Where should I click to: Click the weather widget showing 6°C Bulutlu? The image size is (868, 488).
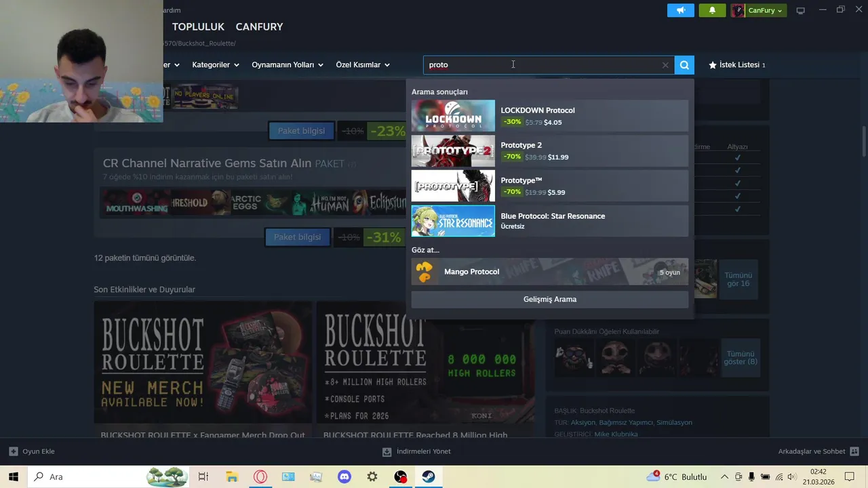677,477
